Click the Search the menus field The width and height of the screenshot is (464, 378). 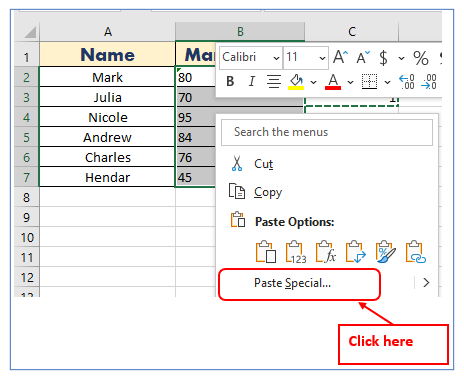tap(327, 132)
